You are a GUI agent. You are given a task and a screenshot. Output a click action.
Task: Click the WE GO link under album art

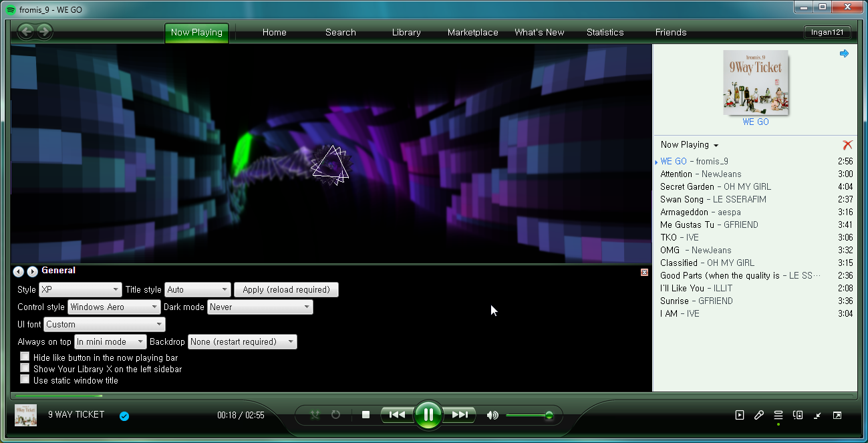coord(756,122)
